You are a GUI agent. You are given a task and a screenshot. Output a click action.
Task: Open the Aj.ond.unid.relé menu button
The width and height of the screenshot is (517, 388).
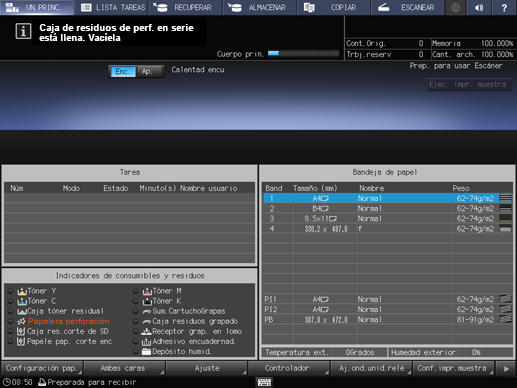pyautogui.click(x=371, y=368)
